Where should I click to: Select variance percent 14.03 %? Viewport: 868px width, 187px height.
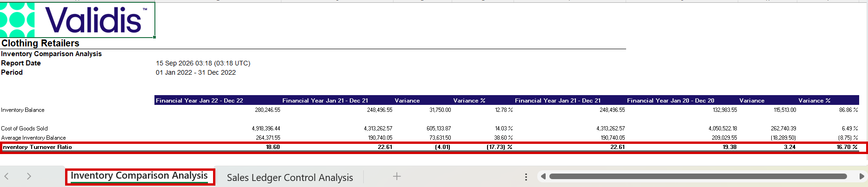click(504, 129)
